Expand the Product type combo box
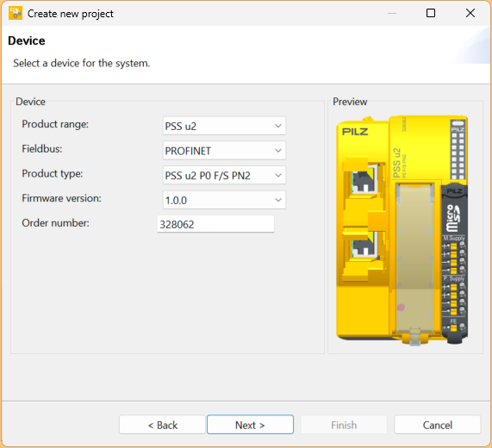The image size is (492, 448). click(224, 175)
